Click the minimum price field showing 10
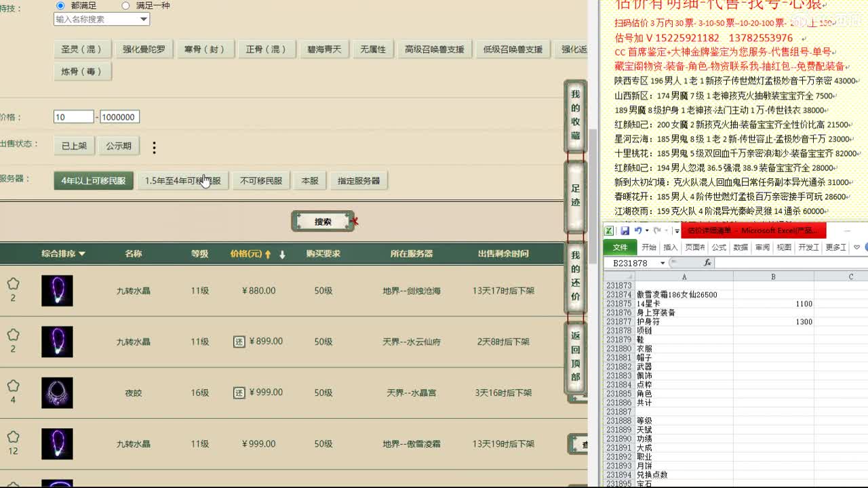868x488 pixels. 74,117
